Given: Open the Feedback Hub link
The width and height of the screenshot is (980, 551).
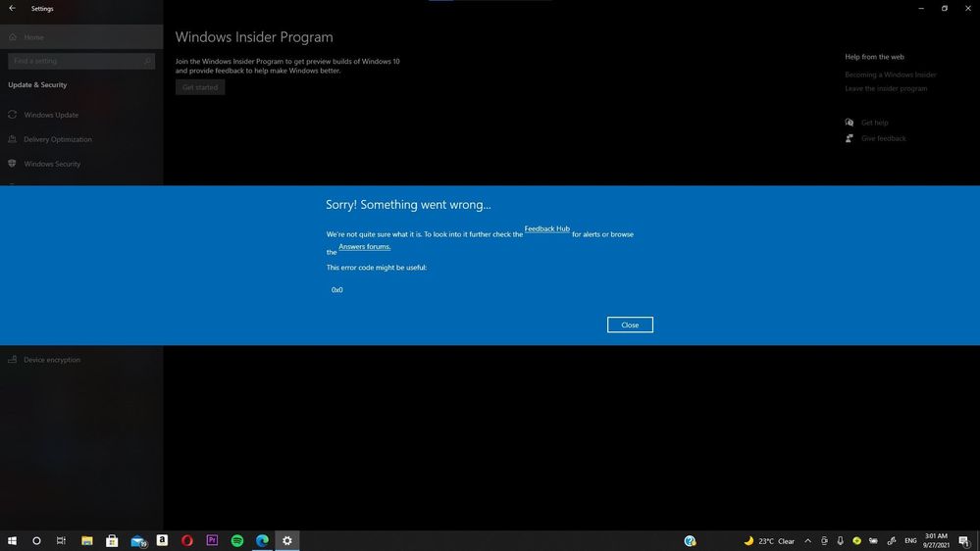Looking at the screenshot, I should click(x=546, y=228).
